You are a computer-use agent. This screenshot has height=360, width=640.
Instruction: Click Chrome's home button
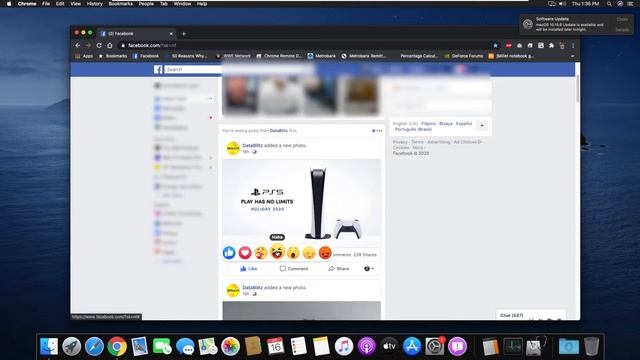109,45
